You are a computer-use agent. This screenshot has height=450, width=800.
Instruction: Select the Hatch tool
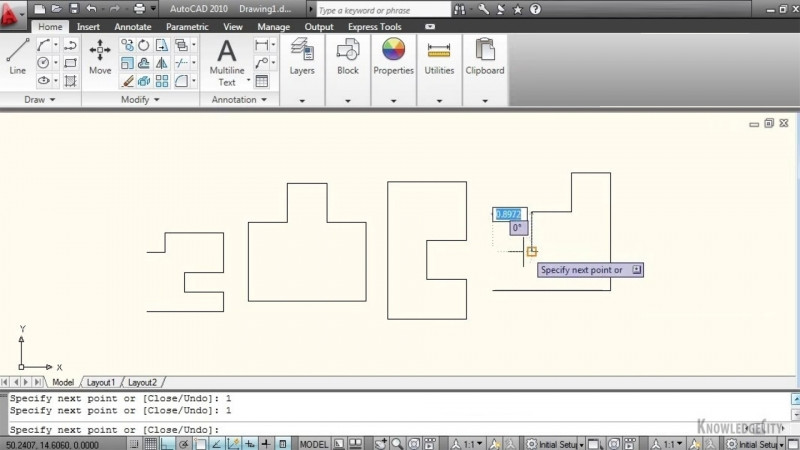coord(70,81)
